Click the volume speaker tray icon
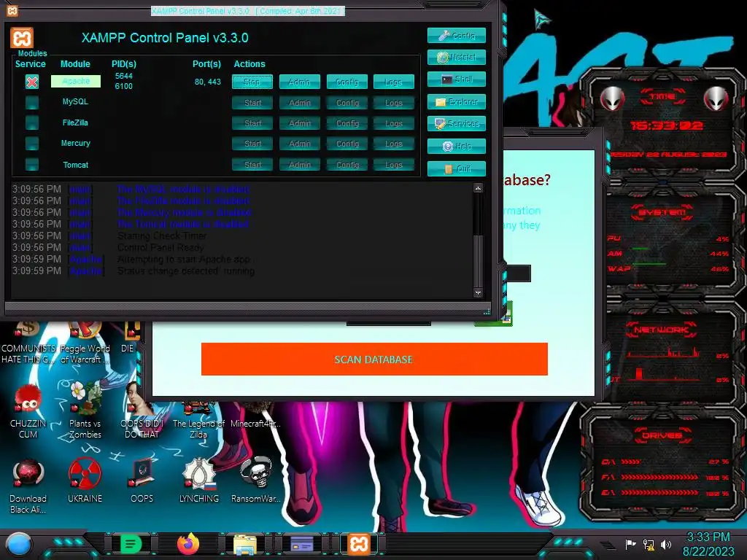 point(666,544)
